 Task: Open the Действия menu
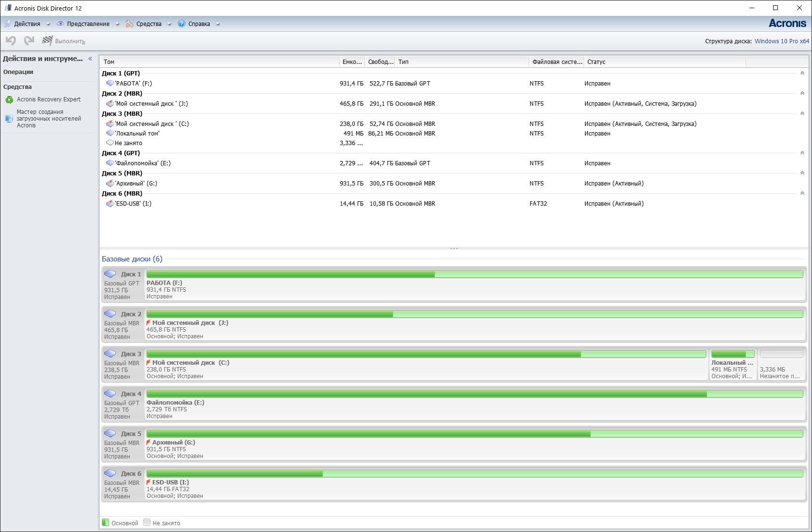[x=27, y=24]
